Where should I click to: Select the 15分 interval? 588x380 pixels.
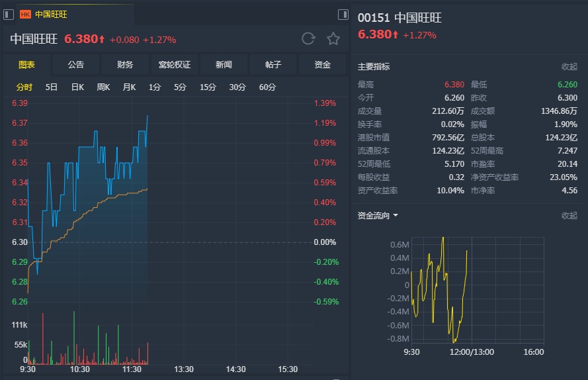click(208, 87)
